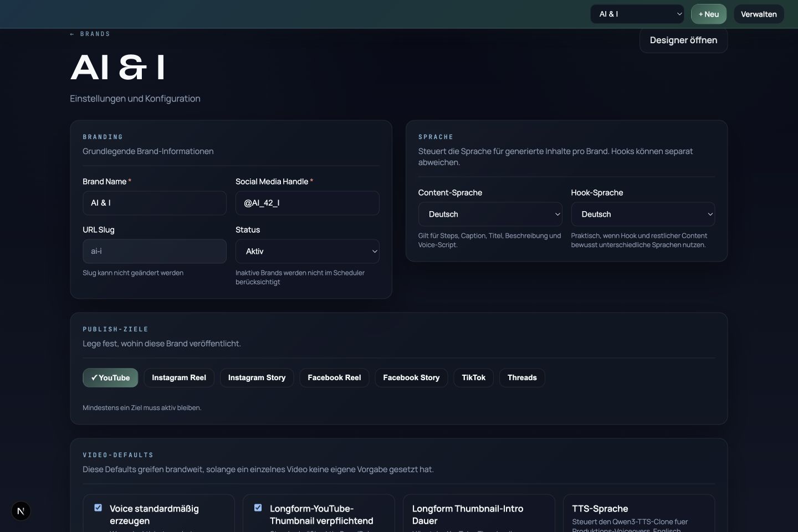Open the brand selector in the top bar
This screenshot has width=798, height=532.
[x=638, y=14]
